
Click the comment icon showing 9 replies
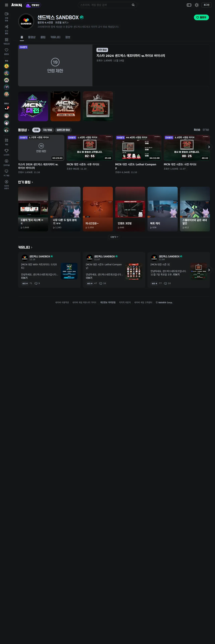(36, 283)
